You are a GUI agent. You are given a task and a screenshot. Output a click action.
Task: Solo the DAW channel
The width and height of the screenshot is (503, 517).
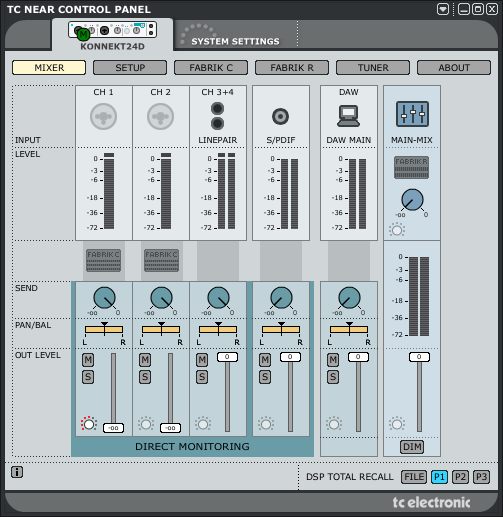[333, 377]
